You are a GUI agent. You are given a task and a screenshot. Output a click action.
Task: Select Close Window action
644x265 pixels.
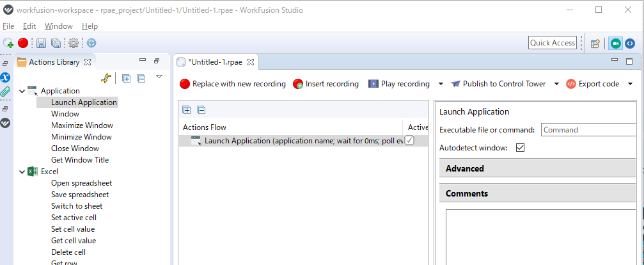pos(75,149)
